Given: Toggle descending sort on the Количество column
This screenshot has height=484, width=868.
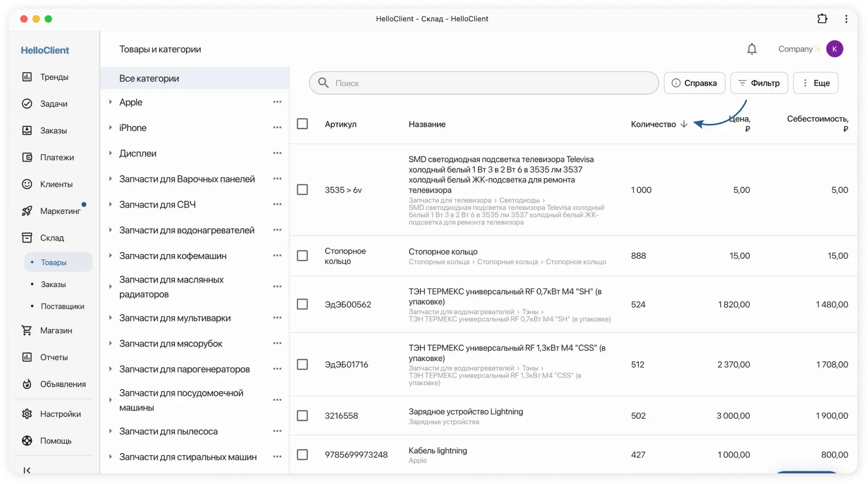Looking at the screenshot, I should pyautogui.click(x=684, y=124).
